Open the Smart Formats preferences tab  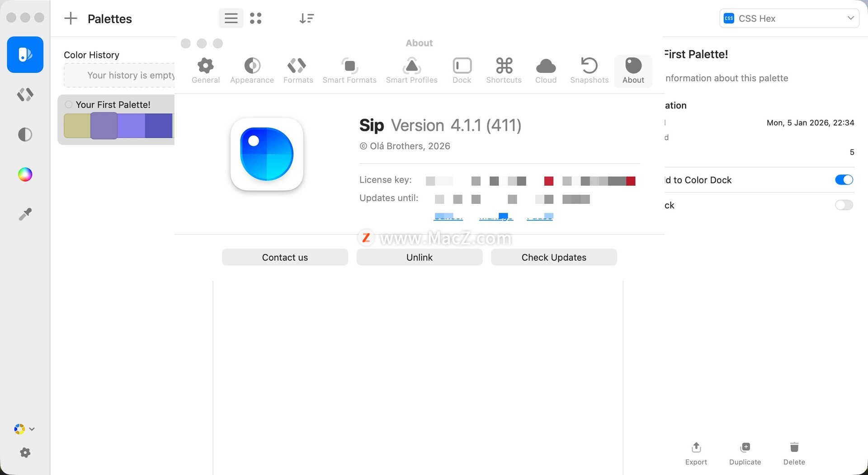pos(349,71)
